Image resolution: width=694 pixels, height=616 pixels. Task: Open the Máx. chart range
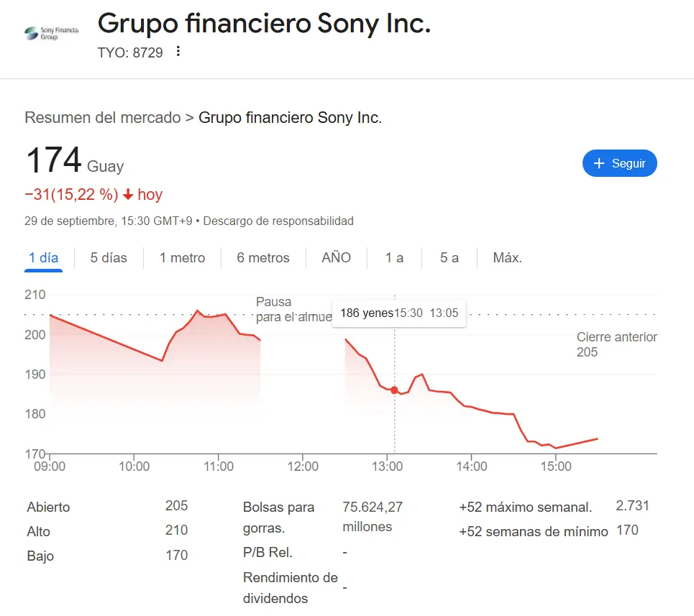[507, 257]
